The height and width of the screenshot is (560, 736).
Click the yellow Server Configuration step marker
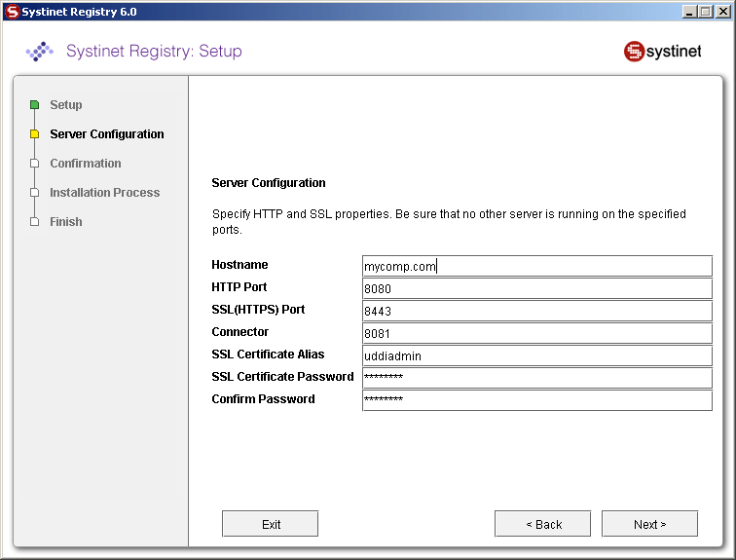pyautogui.click(x=34, y=133)
